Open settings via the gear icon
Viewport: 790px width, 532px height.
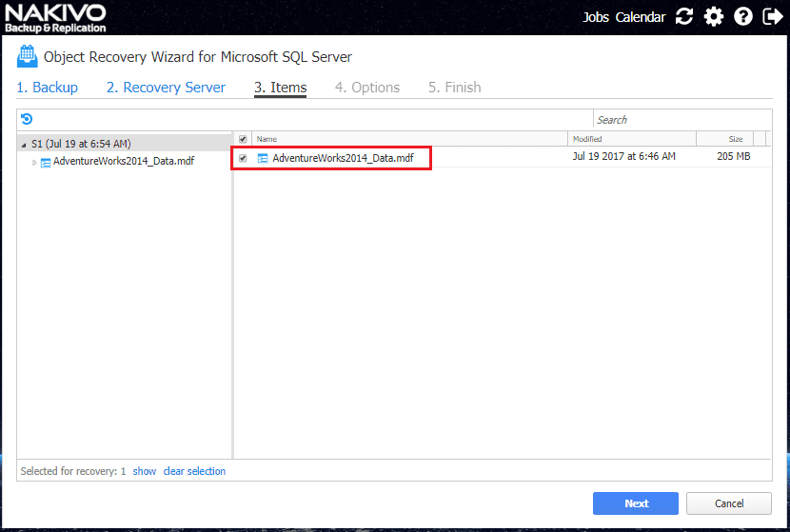coord(714,17)
